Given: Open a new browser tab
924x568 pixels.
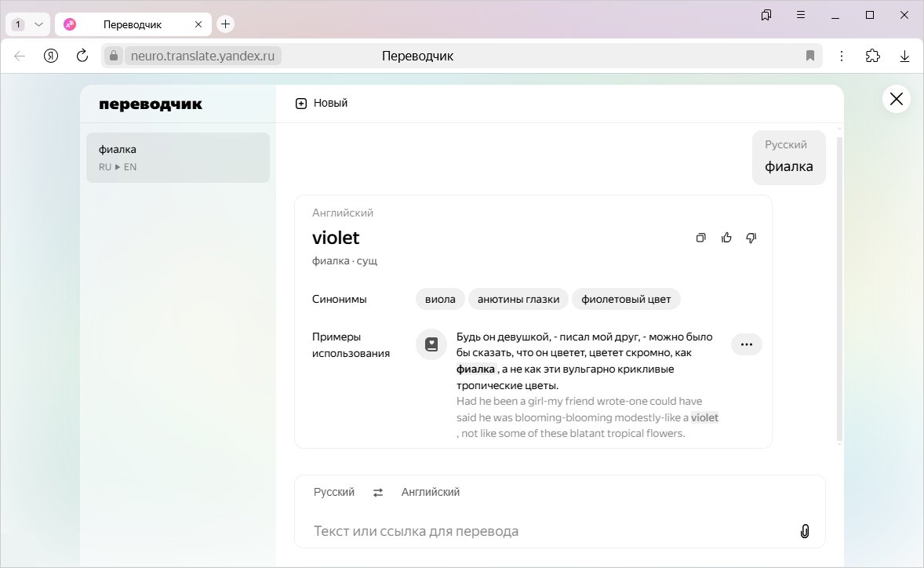Looking at the screenshot, I should pos(226,24).
